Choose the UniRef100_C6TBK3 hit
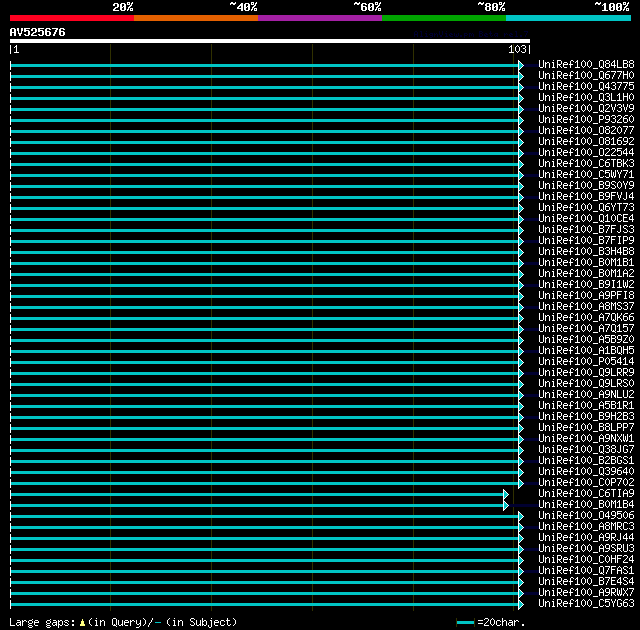 [x=586, y=164]
